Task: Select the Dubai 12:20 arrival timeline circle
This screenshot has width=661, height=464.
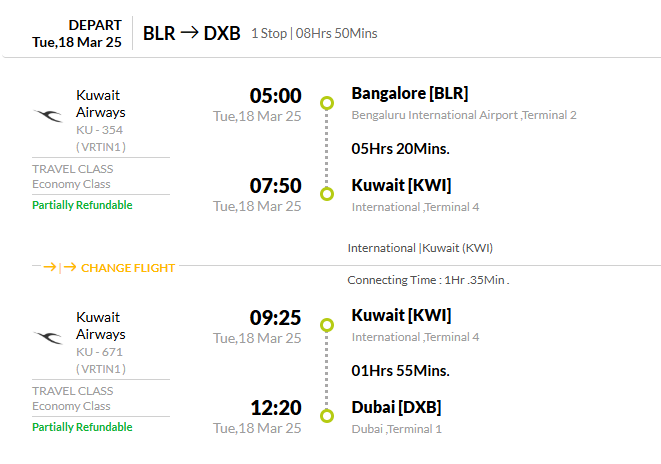Action: (x=327, y=416)
